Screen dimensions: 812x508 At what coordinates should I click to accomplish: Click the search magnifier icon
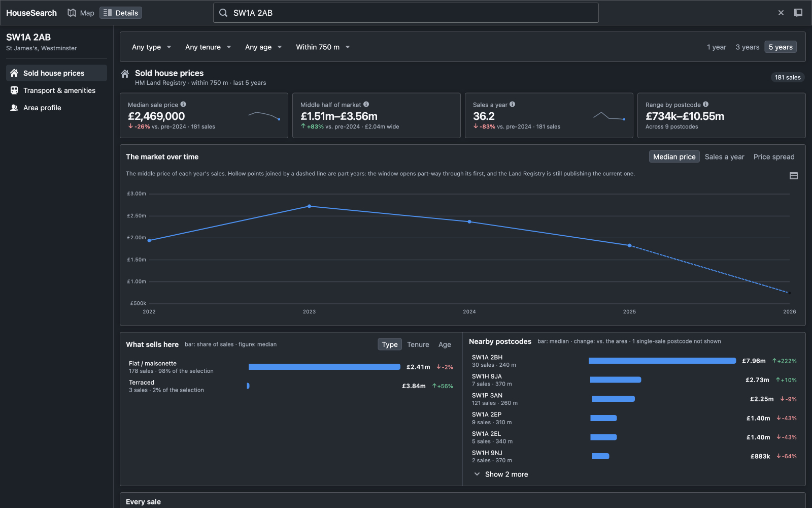(223, 13)
